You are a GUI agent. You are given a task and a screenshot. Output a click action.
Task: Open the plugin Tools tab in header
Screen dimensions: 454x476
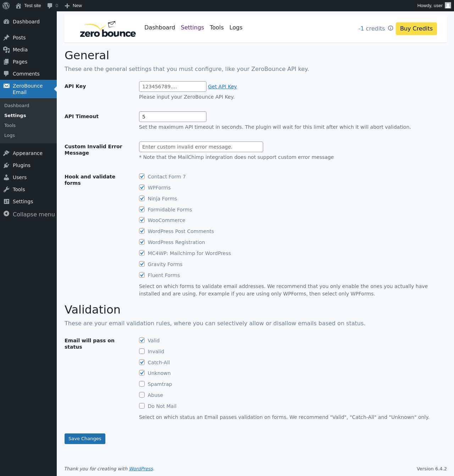[217, 27]
